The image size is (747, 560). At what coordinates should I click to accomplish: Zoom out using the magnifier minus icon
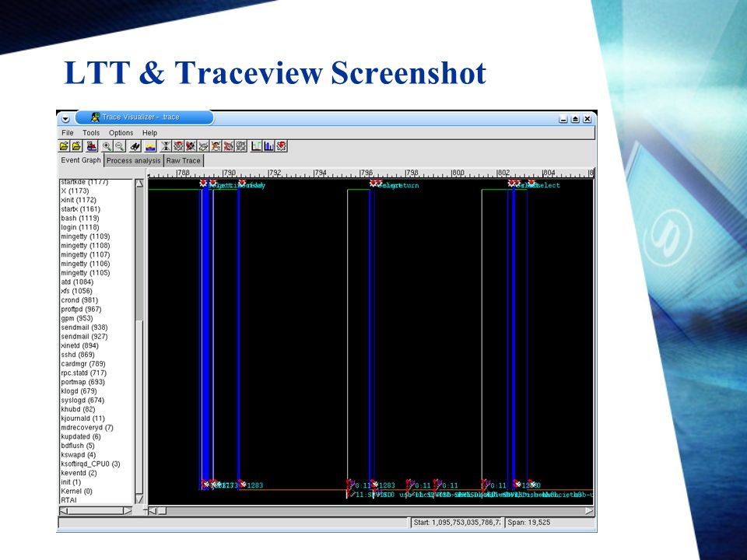tap(120, 146)
